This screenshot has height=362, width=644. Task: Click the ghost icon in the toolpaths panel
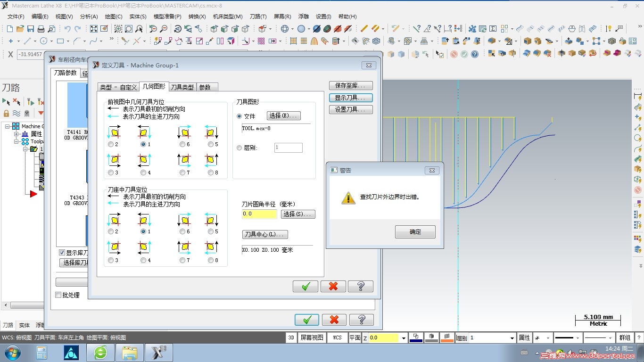27,113
